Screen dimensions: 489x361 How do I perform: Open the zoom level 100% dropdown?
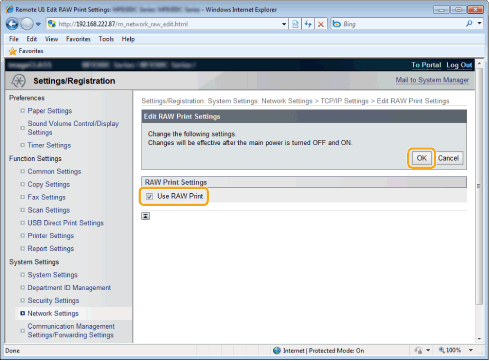click(x=471, y=350)
